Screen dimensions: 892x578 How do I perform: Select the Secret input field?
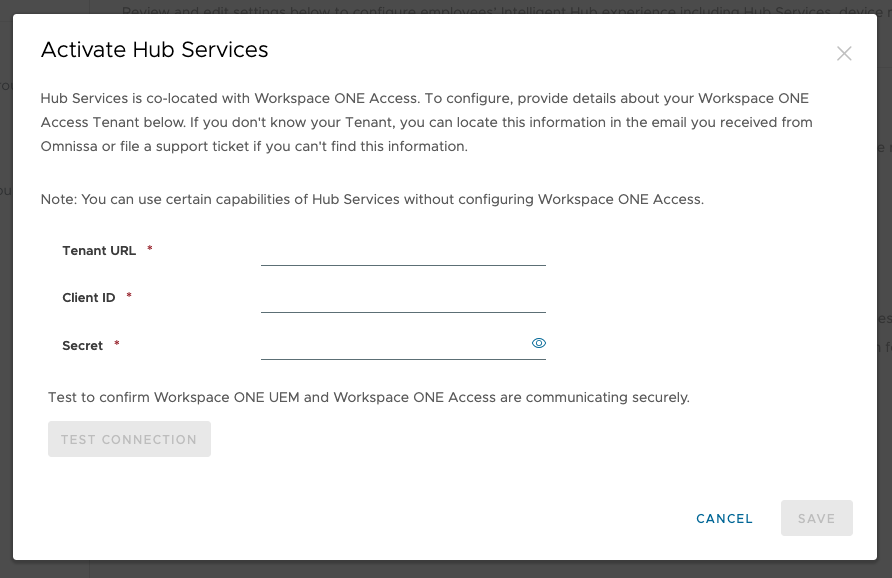click(392, 345)
